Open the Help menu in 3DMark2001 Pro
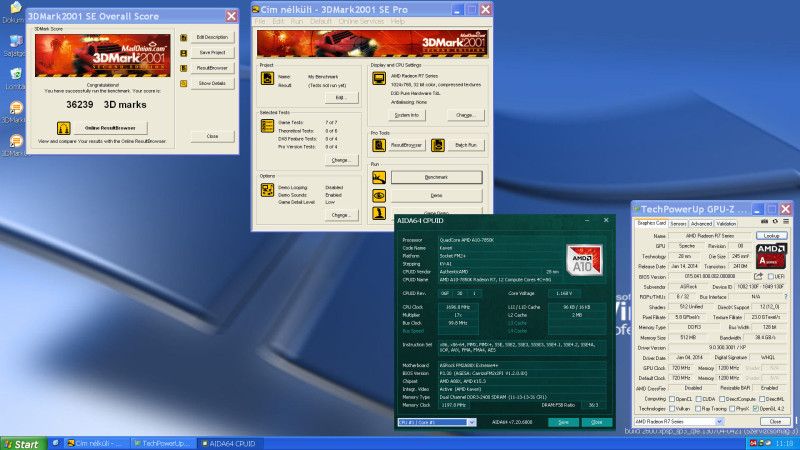Viewport: 800px width, 450px height. (397, 21)
